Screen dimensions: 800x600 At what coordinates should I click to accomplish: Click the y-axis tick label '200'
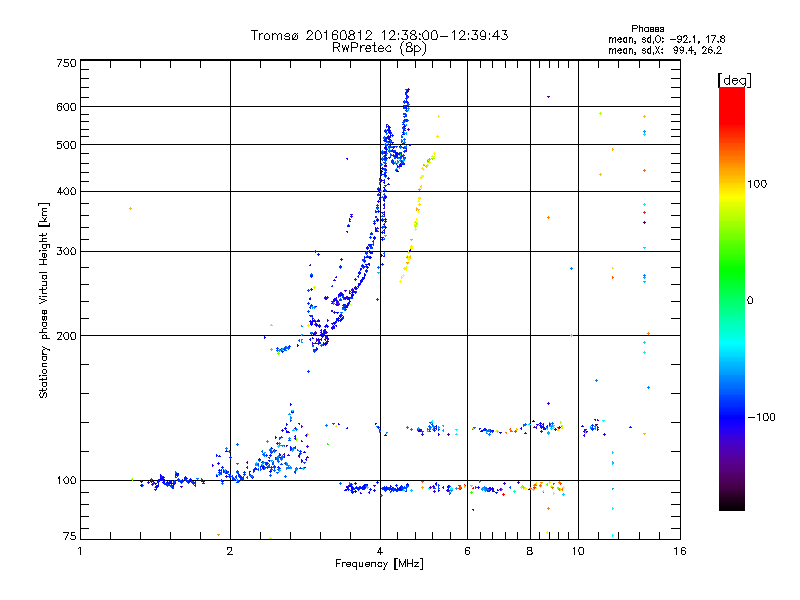[66, 336]
